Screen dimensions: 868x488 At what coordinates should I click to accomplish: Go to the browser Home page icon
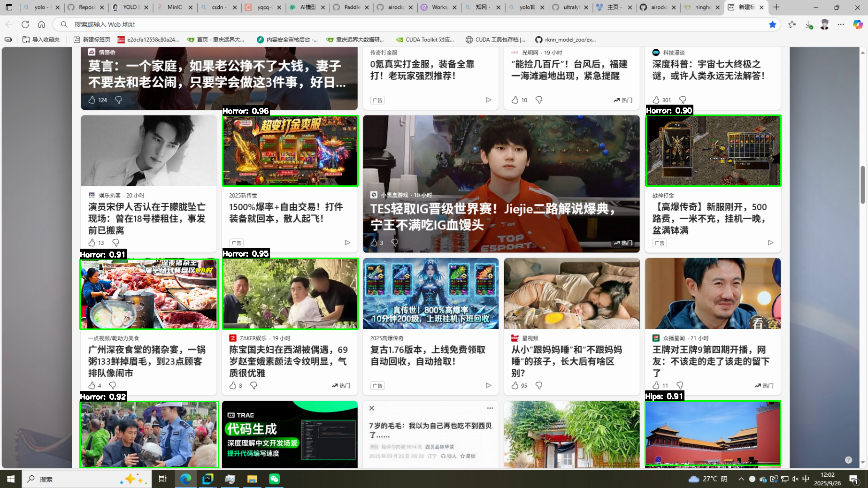click(x=42, y=24)
